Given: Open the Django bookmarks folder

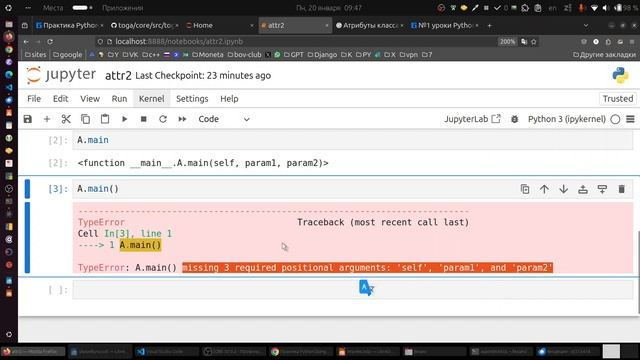Looking at the screenshot, I should click(322, 55).
